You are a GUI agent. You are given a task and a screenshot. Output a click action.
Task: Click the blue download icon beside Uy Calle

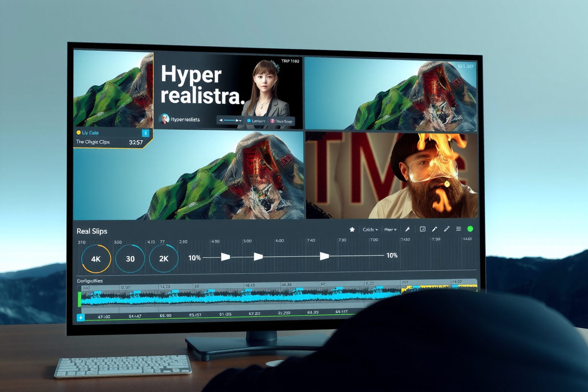pos(145,133)
